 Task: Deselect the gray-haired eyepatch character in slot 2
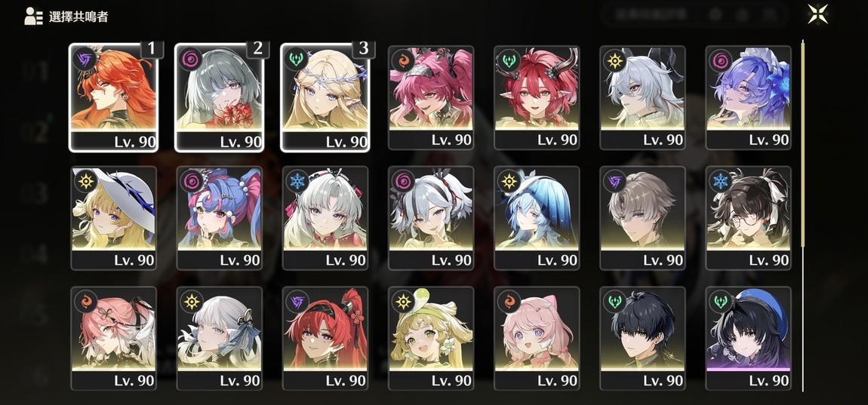point(219,98)
